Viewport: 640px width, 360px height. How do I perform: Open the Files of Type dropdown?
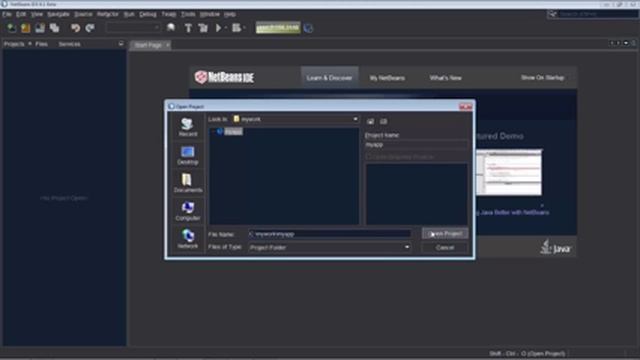point(407,247)
